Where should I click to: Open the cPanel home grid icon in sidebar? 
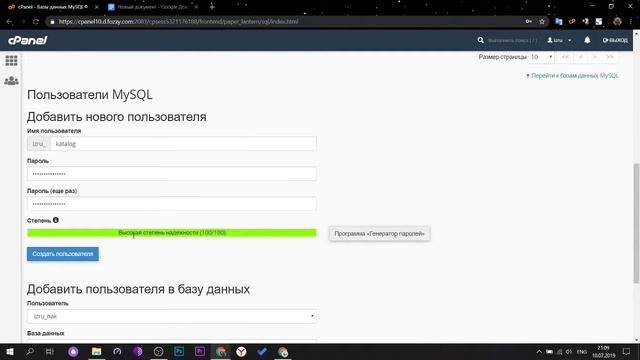[11, 60]
